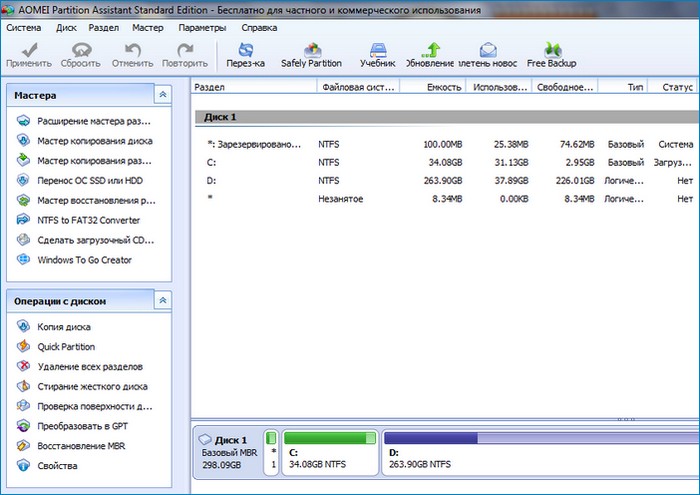Collapse the Мастера panel
Image resolution: width=700 pixels, height=495 pixels.
[163, 95]
